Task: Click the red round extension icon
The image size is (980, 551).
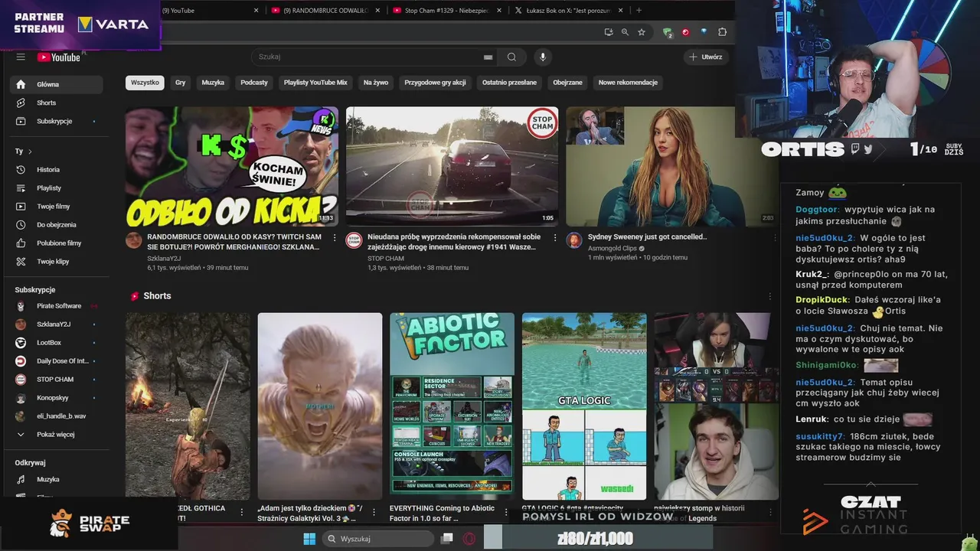Action: (685, 32)
